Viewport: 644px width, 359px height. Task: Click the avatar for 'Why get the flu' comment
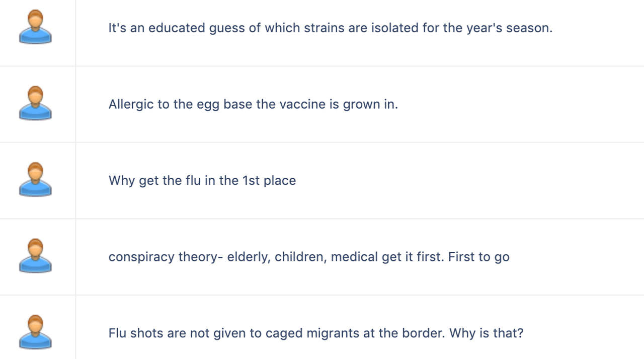point(35,179)
